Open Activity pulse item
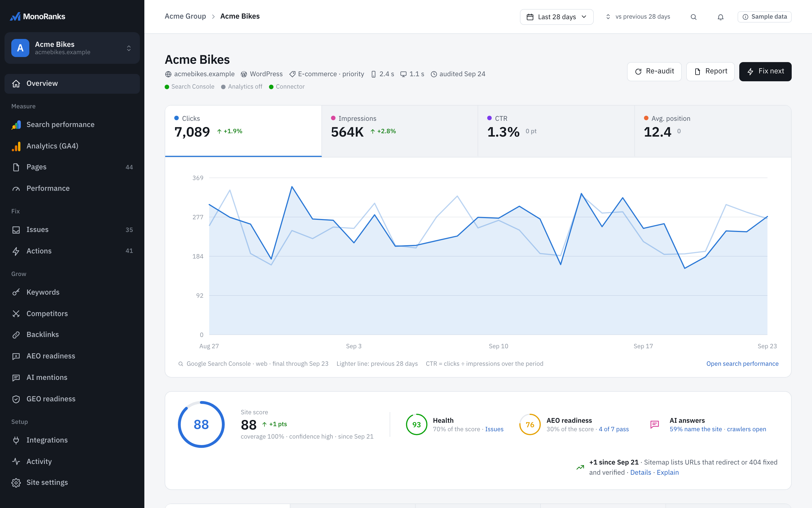 click(x=72, y=462)
